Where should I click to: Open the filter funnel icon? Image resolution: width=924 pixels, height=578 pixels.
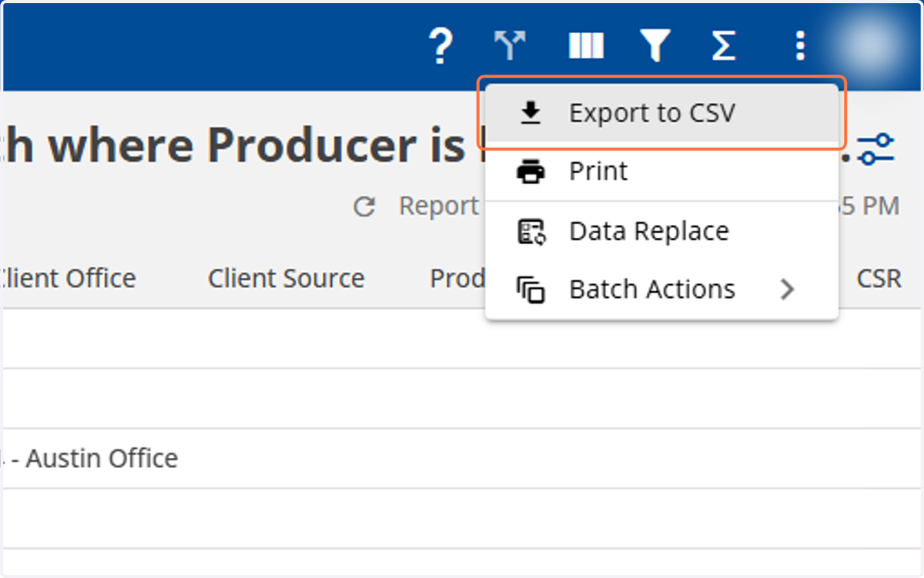[654, 46]
